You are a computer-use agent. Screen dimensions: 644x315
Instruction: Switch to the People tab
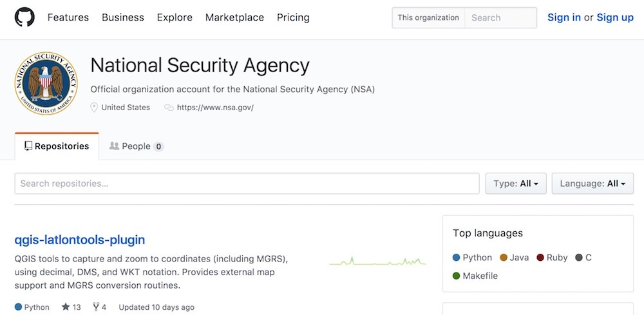pyautogui.click(x=137, y=146)
